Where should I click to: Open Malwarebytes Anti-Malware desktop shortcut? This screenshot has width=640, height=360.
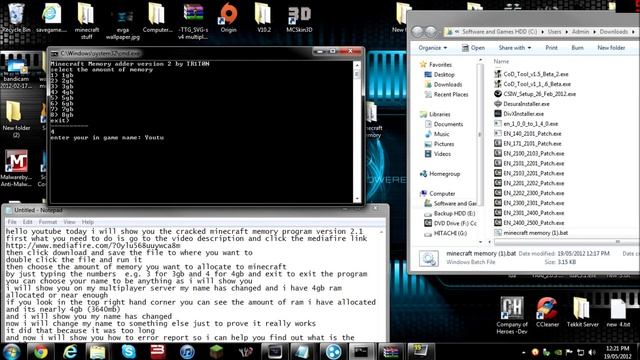coord(16,168)
